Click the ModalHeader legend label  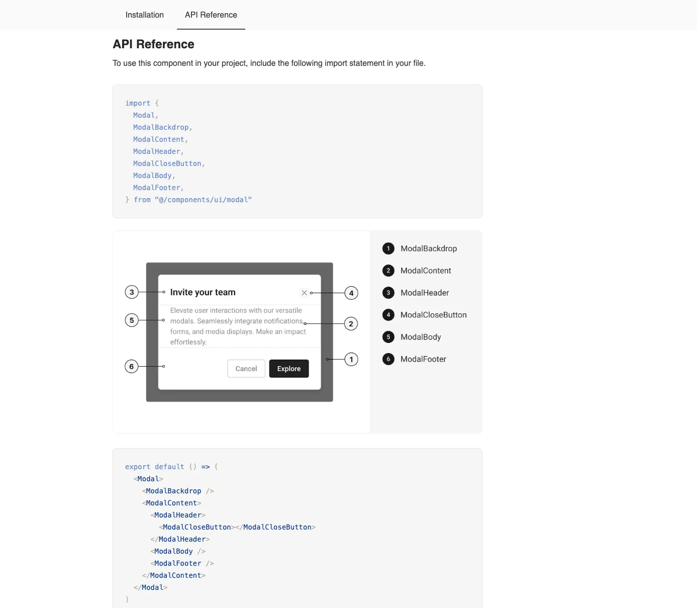(425, 293)
